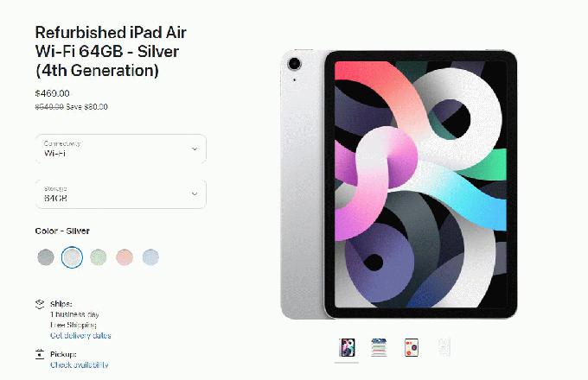Open the Storage 64GB selector

point(121,194)
